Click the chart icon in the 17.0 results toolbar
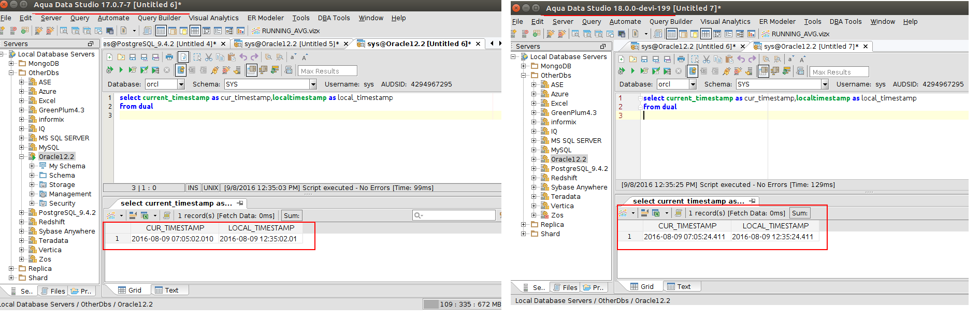The width and height of the screenshot is (980, 319). click(111, 215)
